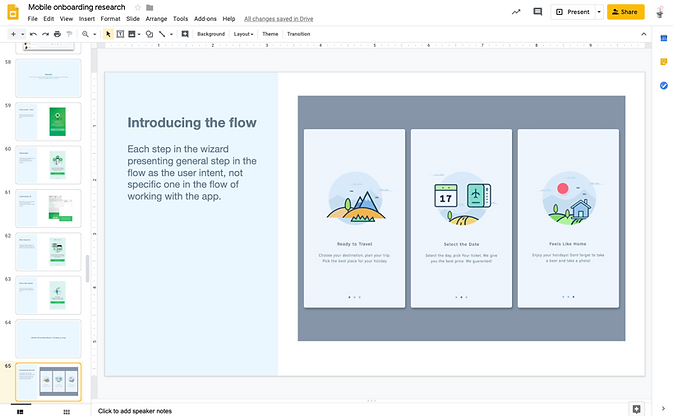Select slide 59 thumbnail
The width and height of the screenshot is (673, 416).
tap(48, 121)
